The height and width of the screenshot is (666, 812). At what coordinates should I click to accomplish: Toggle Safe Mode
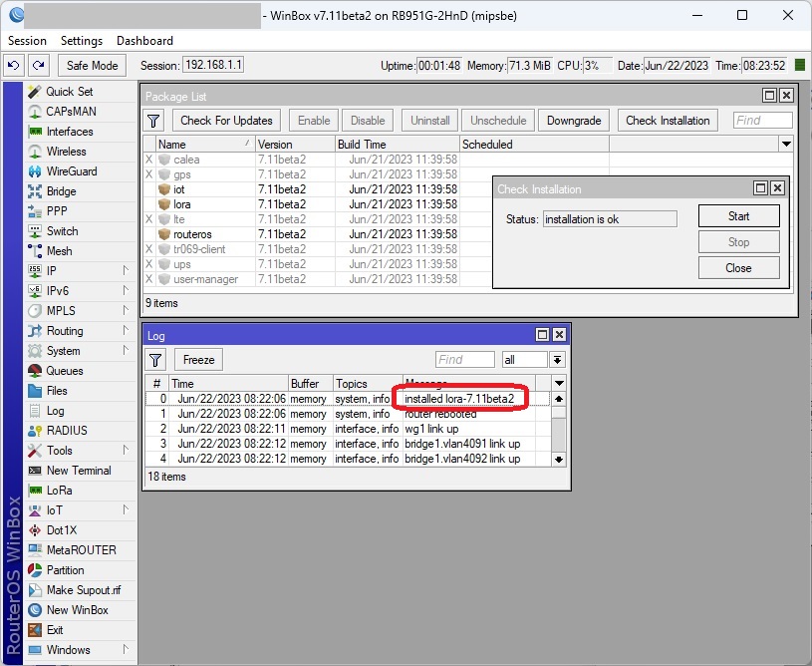[93, 66]
